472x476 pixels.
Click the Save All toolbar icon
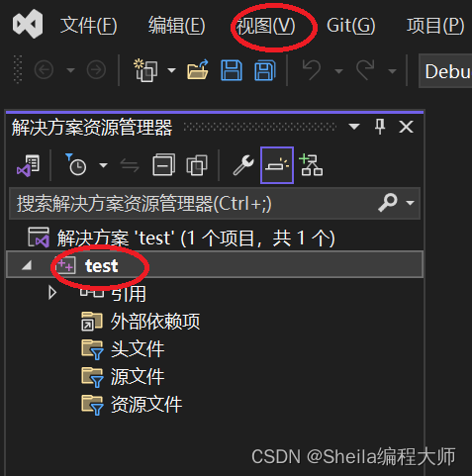265,70
